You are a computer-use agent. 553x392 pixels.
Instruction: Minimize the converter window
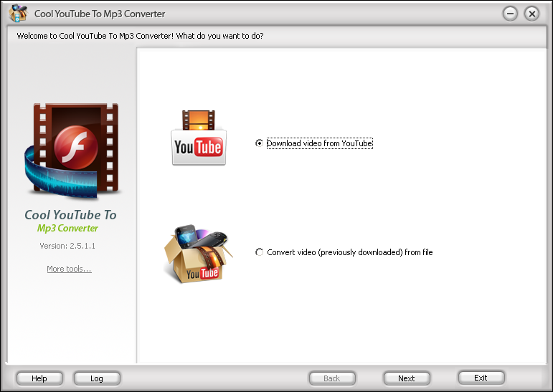(510, 14)
